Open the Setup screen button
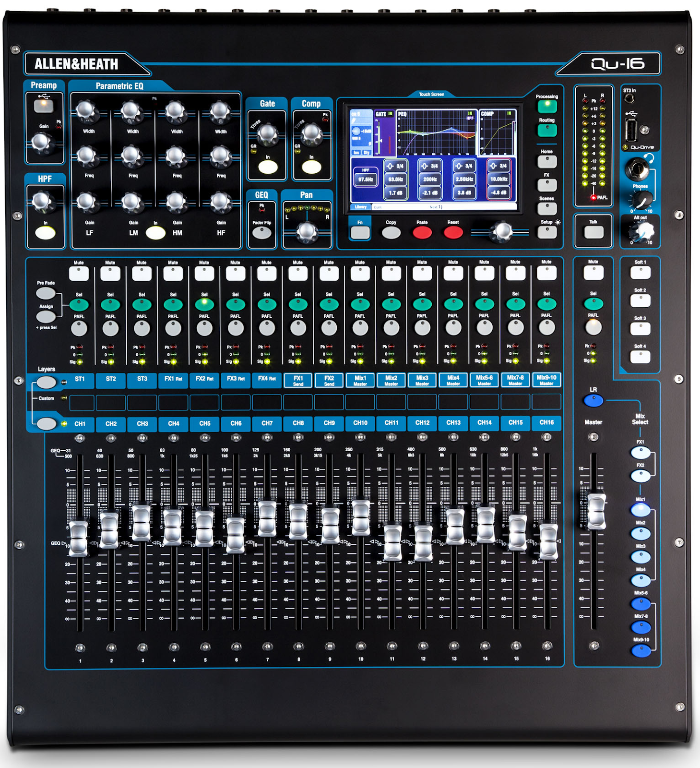The height and width of the screenshot is (768, 700). click(x=547, y=232)
